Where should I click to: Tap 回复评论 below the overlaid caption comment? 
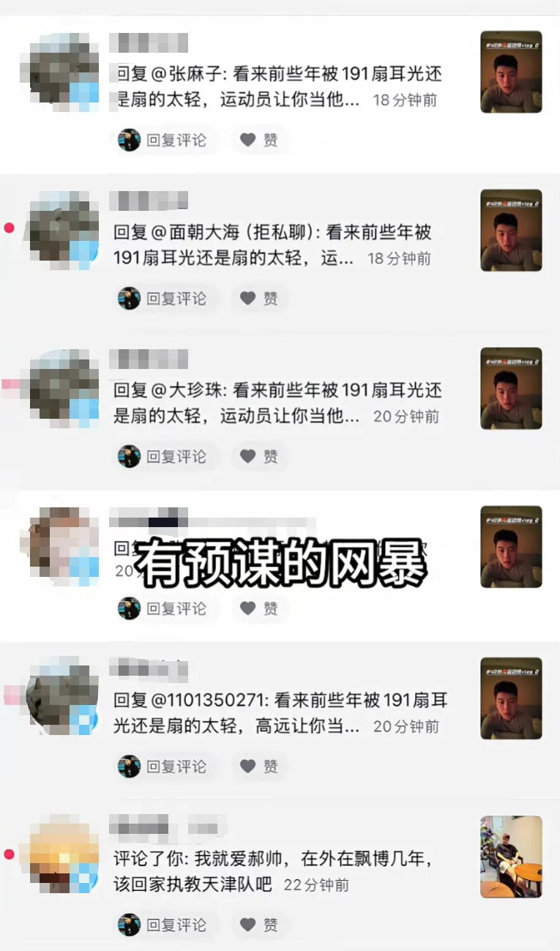(x=166, y=608)
